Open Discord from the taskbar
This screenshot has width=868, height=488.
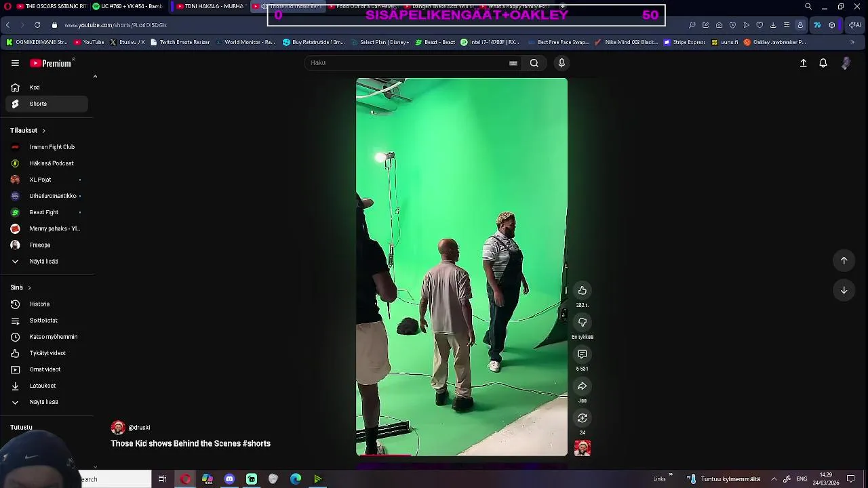click(229, 479)
